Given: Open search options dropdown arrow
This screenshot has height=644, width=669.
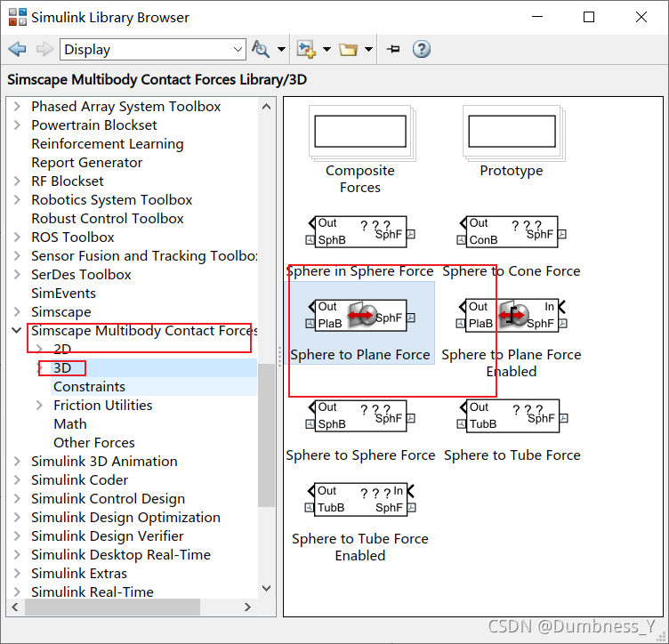Looking at the screenshot, I should 282,50.
